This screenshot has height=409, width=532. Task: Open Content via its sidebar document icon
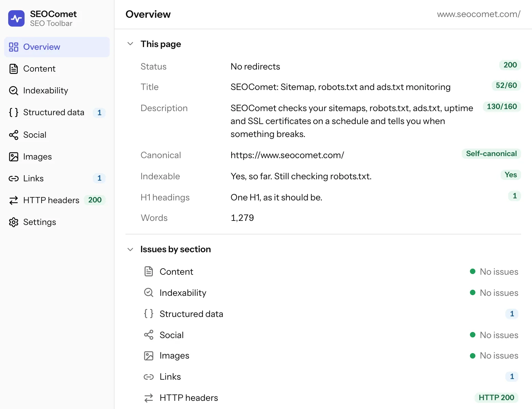point(14,69)
